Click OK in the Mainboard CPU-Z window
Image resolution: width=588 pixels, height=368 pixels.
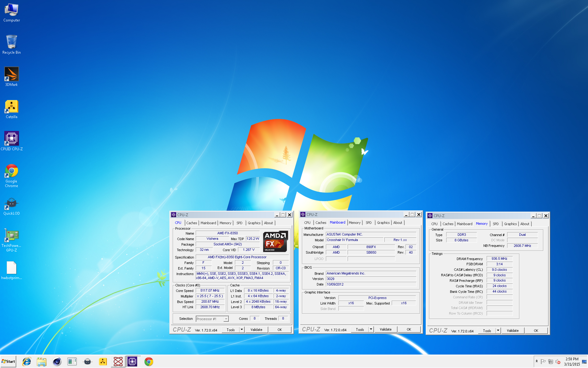(x=409, y=329)
